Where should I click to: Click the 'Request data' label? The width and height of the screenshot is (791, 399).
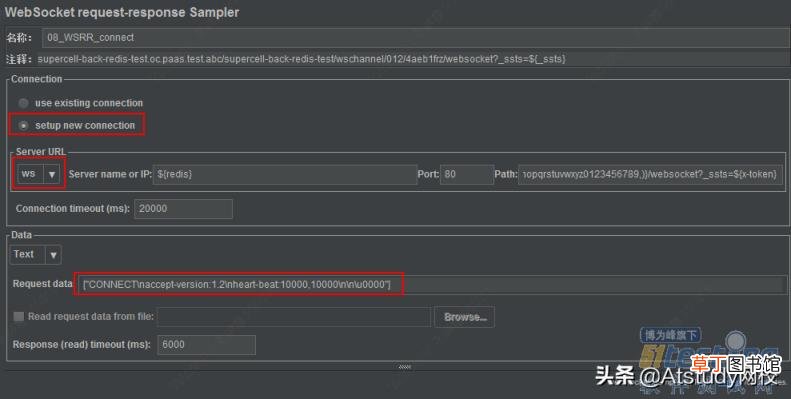point(42,284)
